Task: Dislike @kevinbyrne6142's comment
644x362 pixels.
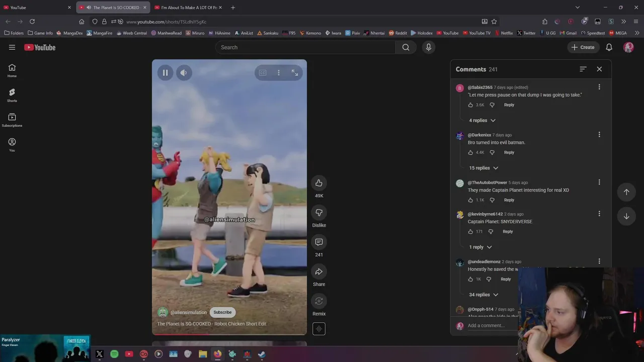Action: [491, 232]
